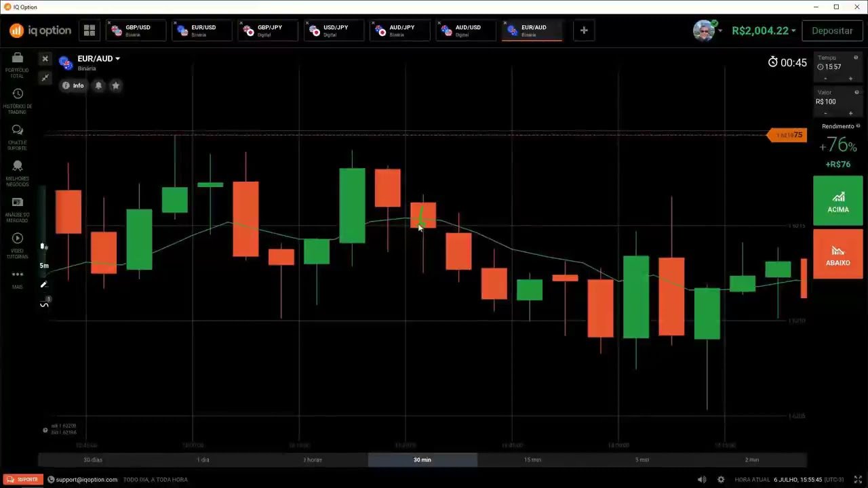
Task: Add a new asset tab with plus
Action: point(584,30)
